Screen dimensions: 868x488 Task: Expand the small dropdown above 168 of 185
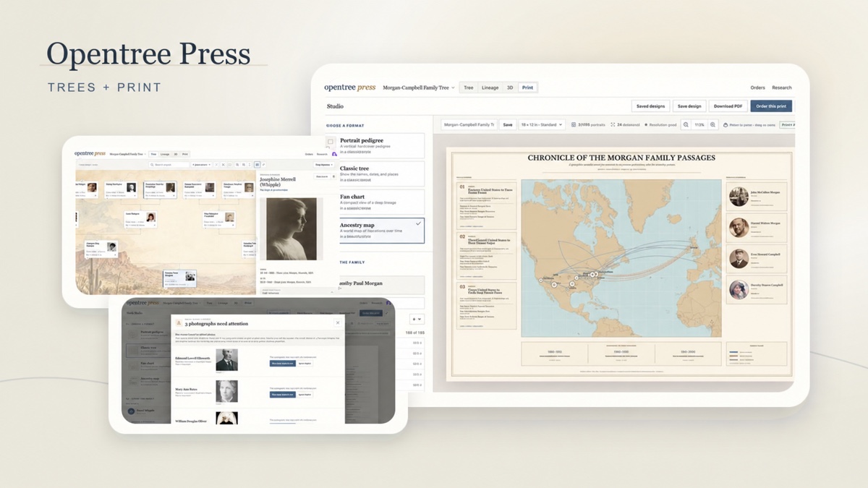(417, 319)
